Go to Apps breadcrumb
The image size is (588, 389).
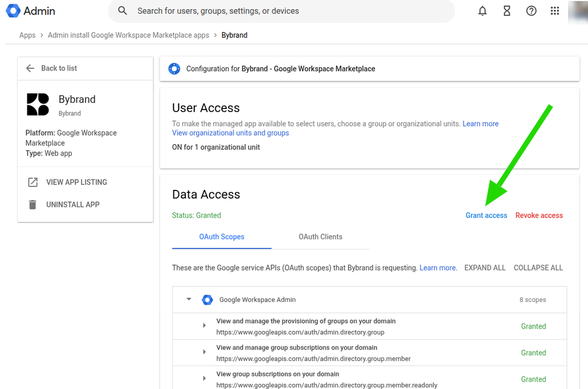[x=28, y=35]
